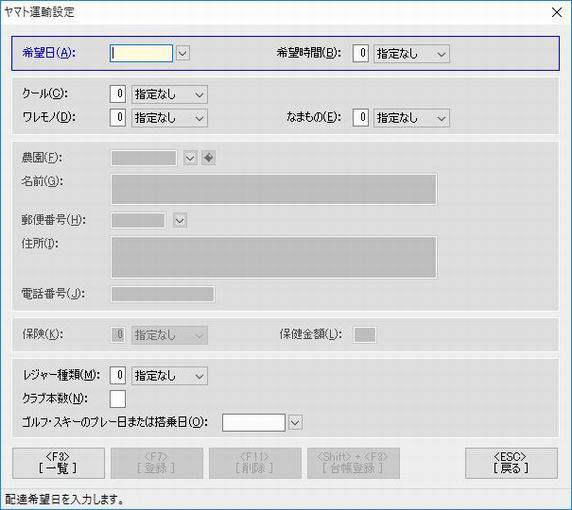Expand the ワレモノ(D) 指定なし dropdown

pos(169,118)
